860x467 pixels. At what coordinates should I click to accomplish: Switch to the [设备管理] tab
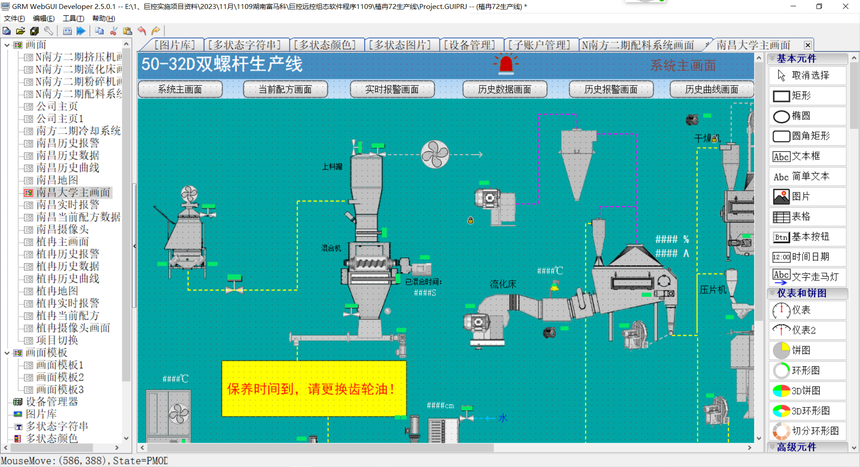469,45
